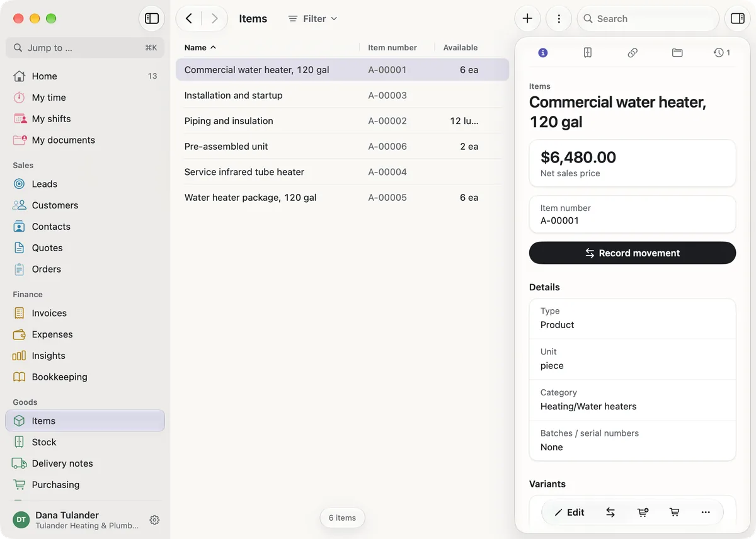
Task: Open the info tab in detail panel
Action: [543, 53]
